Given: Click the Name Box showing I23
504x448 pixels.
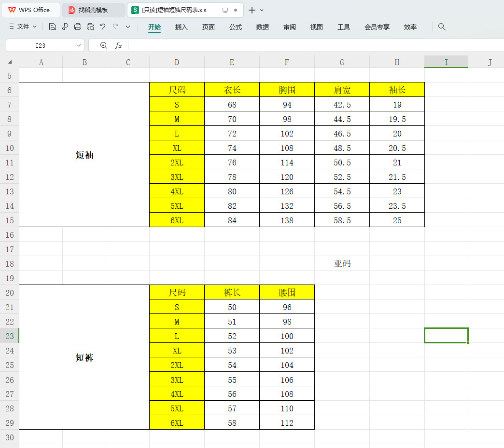Looking at the screenshot, I should 40,46.
